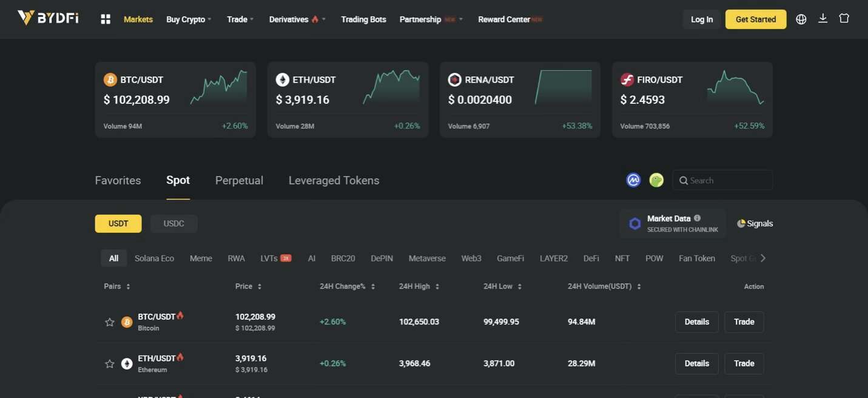This screenshot has height=398, width=868.
Task: Star the ETH/USDT pair as favorite
Action: (x=110, y=364)
